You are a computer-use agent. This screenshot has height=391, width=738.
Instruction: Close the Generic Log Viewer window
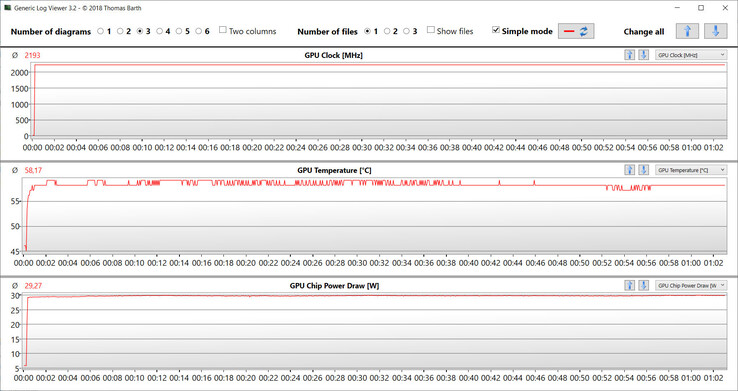pos(725,8)
